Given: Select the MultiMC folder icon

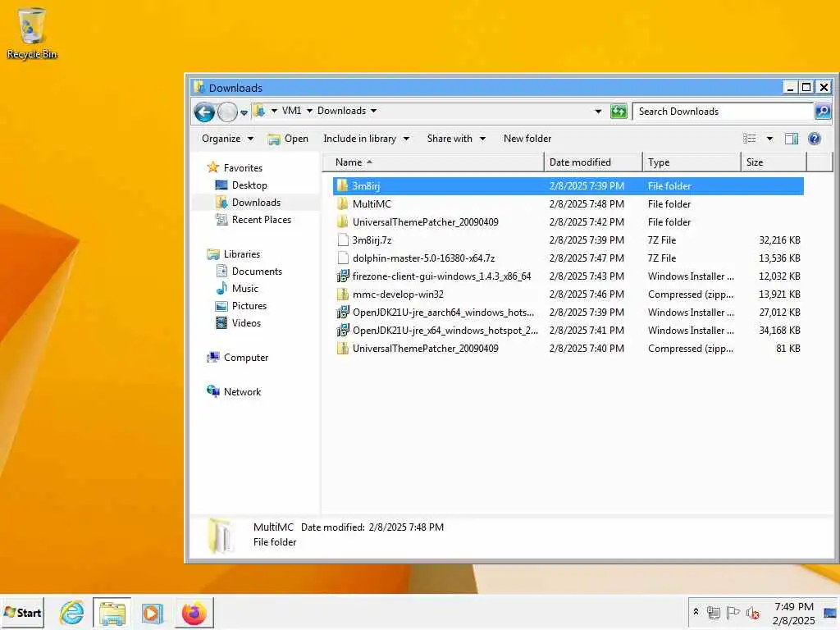Looking at the screenshot, I should tap(343, 204).
